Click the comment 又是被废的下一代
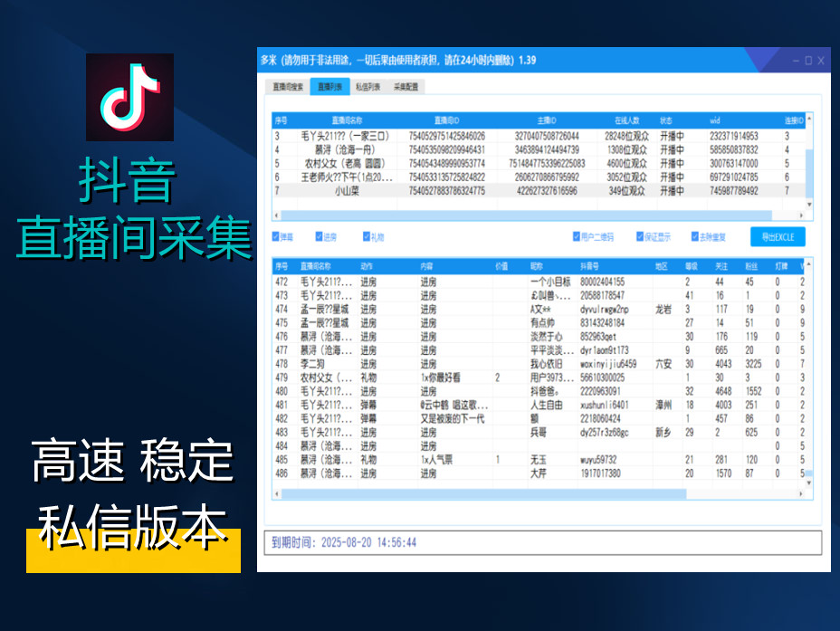The image size is (840, 631). point(453,419)
